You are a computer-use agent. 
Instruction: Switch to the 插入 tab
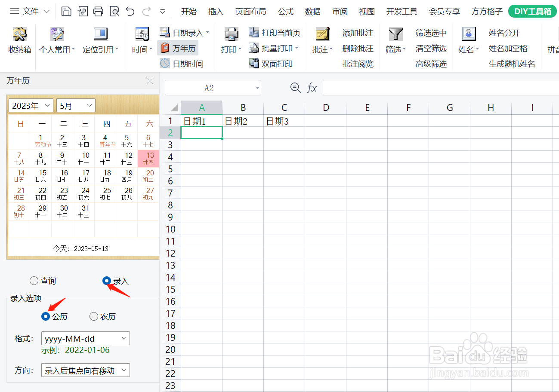point(216,12)
